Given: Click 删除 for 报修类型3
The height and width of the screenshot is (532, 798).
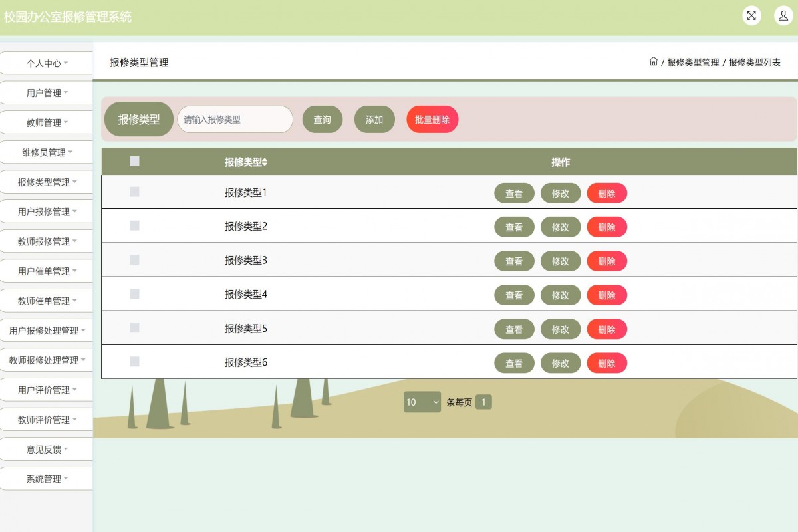Looking at the screenshot, I should (606, 261).
